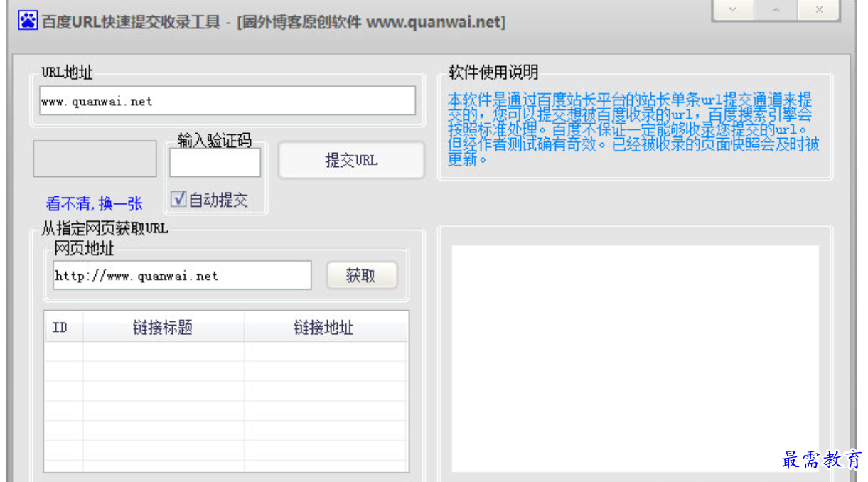The height and width of the screenshot is (482, 868).
Task: Click the Baidu paw app icon
Action: coord(27,21)
